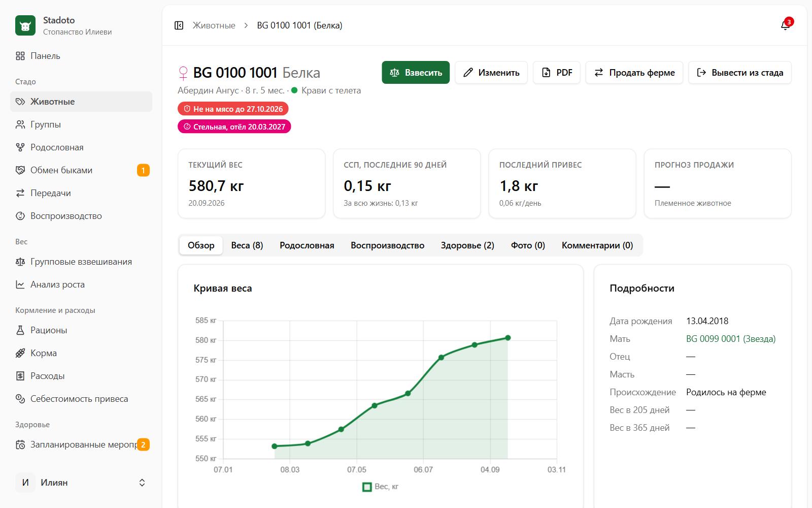Open Групповые взвешивания page

(81, 262)
